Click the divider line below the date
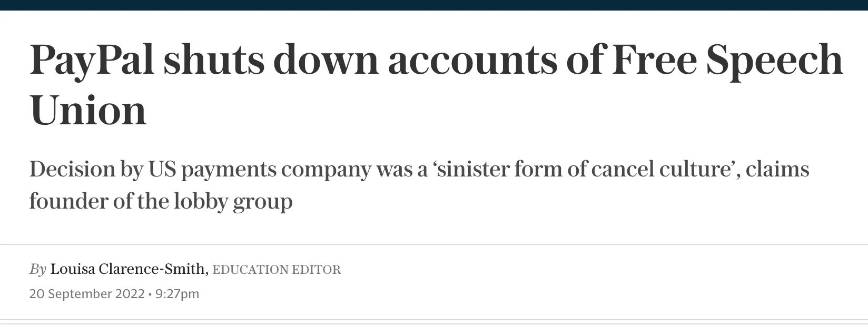Screen dimensions: 868x335 434,320
